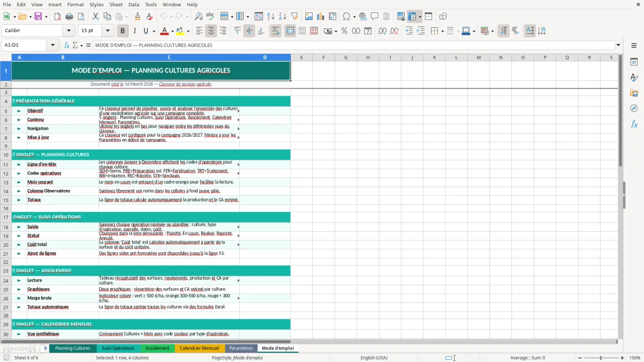Open the Data menu
Viewport: 644px width, 362px height.
pos(134,4)
